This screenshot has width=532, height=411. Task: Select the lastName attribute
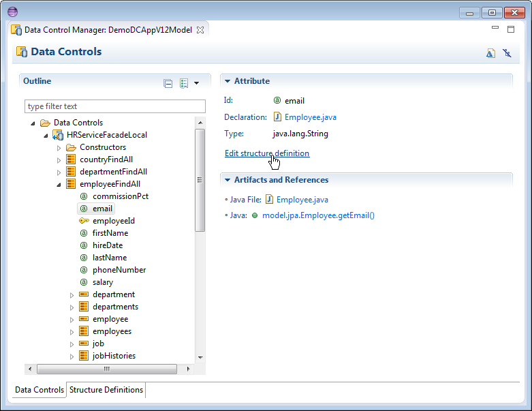[110, 258]
